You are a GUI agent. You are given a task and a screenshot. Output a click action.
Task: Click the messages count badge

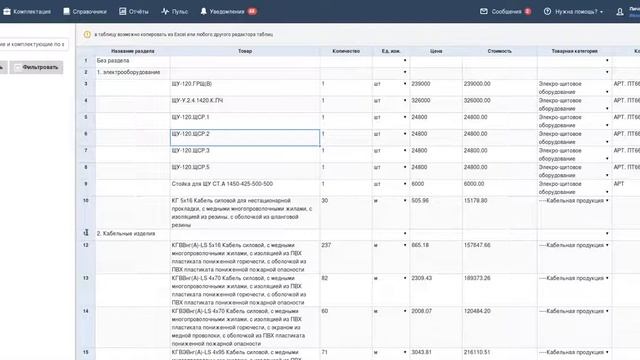[x=528, y=11]
